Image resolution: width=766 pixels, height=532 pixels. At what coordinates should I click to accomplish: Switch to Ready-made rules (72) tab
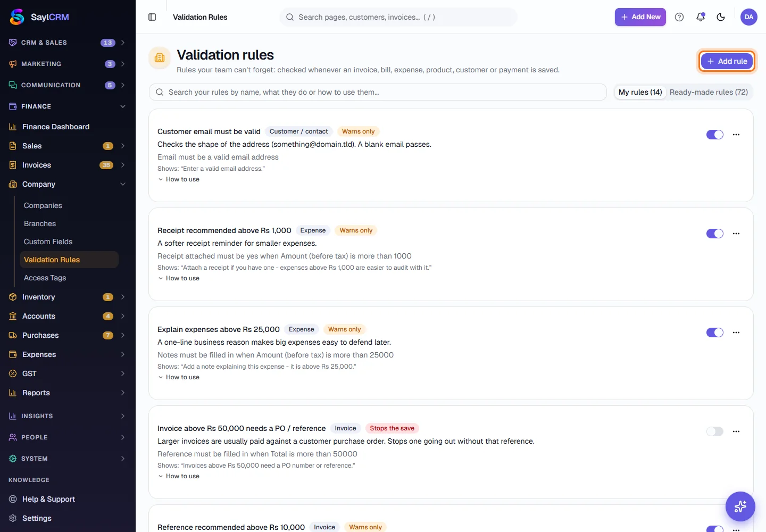coord(709,92)
